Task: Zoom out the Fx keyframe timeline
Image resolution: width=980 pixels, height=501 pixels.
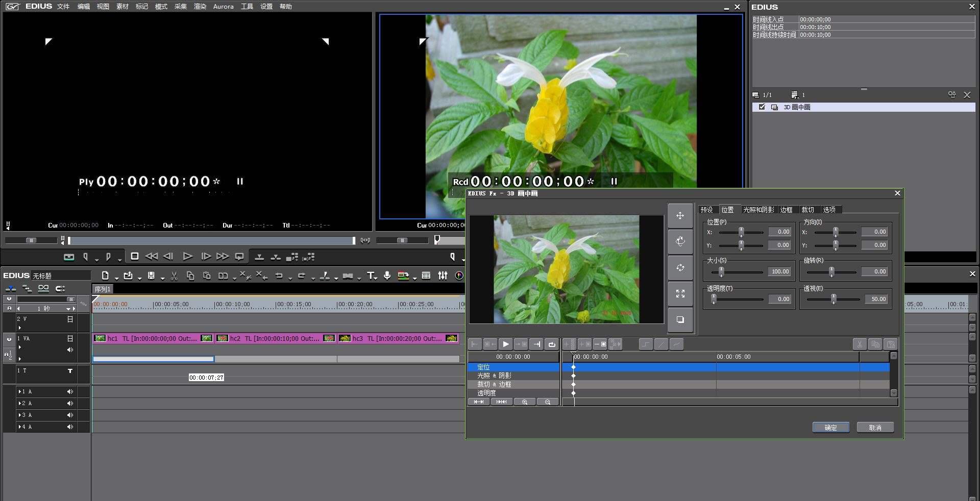Action: coord(548,402)
